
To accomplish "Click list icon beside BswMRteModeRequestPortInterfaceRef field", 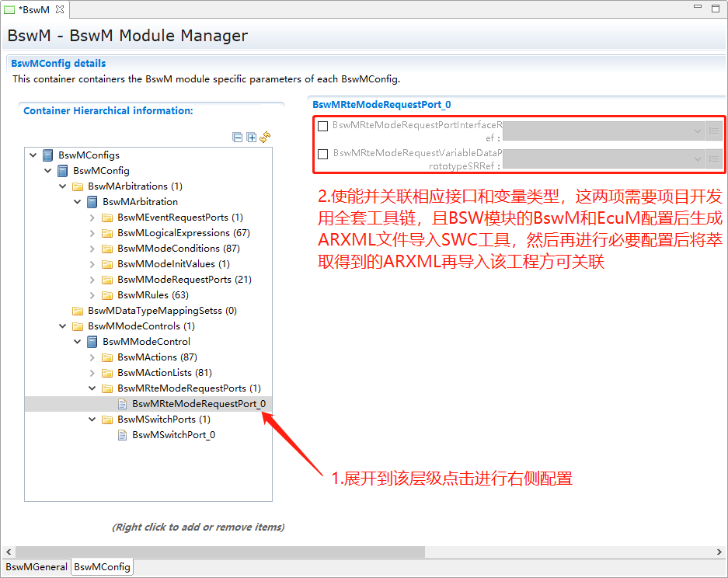I will 714,131.
